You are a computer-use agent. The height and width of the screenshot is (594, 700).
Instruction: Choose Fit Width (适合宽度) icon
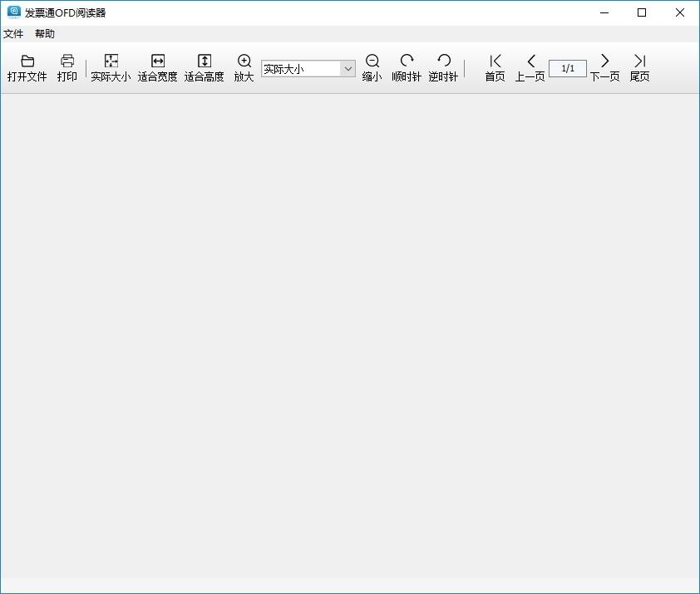tap(158, 61)
